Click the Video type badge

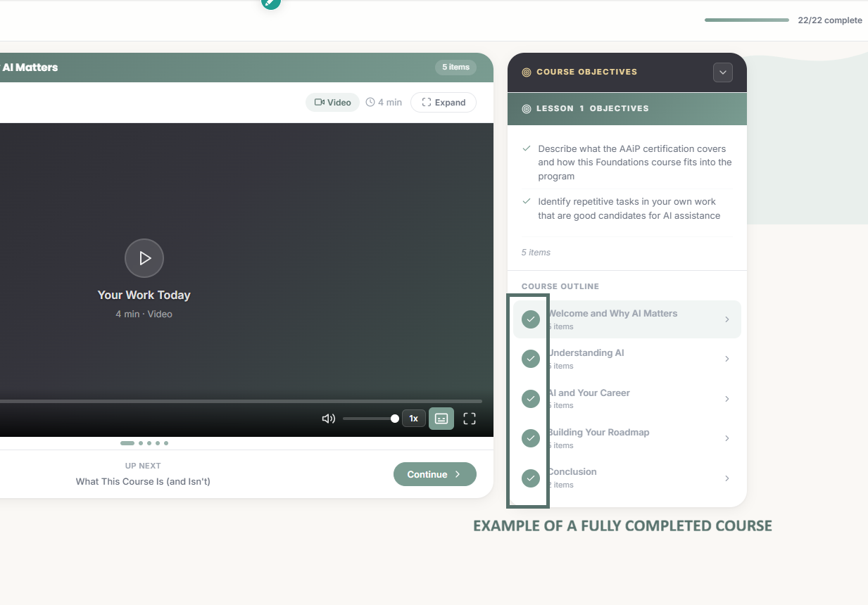[332, 102]
